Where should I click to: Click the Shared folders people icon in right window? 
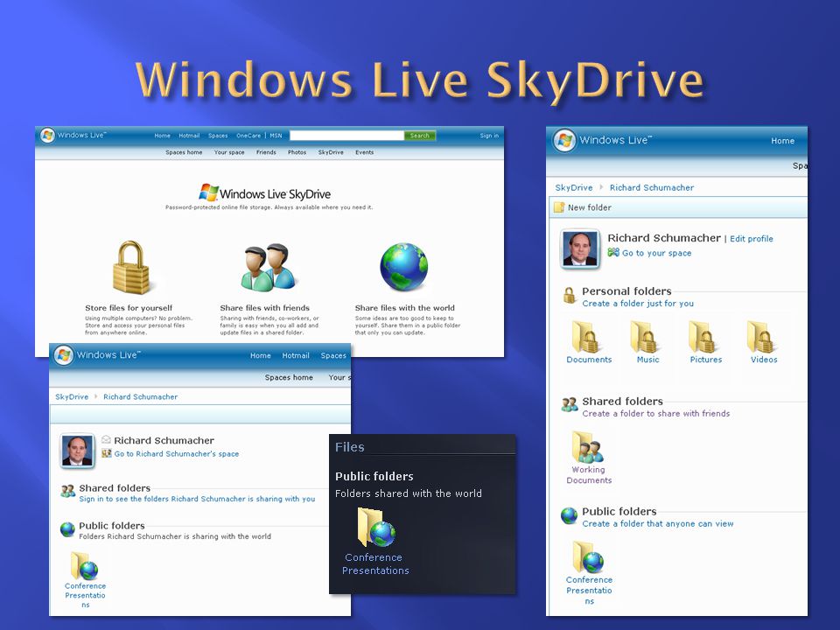pyautogui.click(x=570, y=404)
